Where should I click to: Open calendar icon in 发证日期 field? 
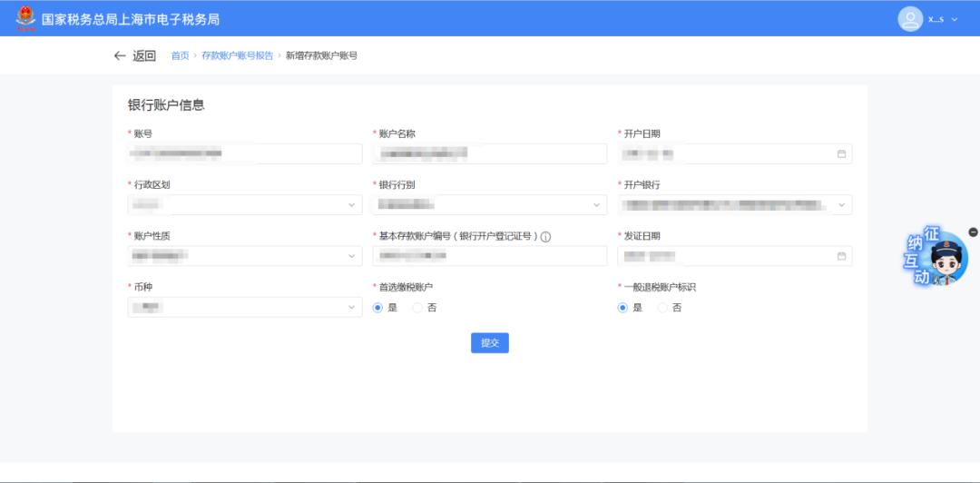[841, 256]
